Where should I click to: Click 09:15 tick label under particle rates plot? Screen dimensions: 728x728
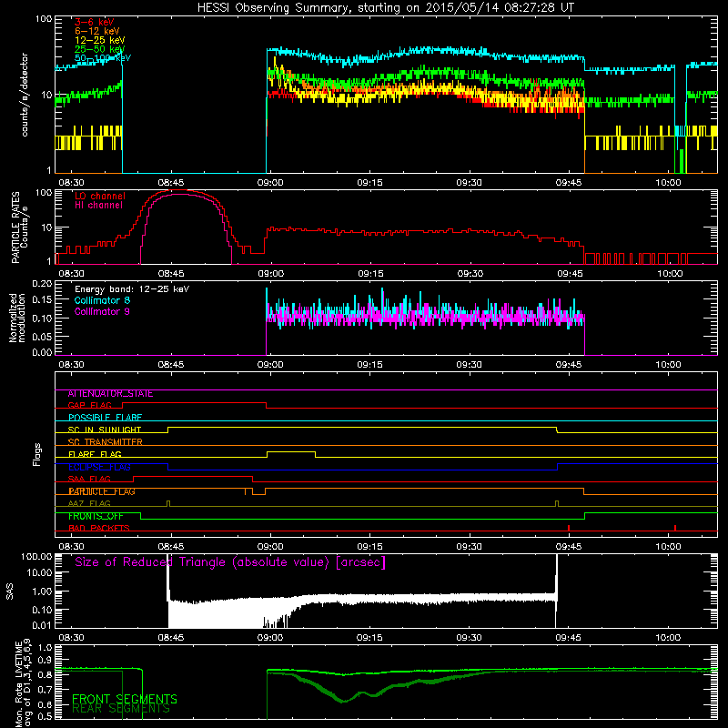point(370,274)
